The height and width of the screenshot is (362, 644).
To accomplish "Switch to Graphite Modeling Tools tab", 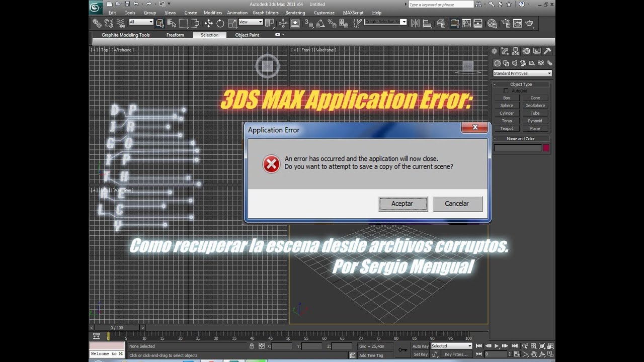I will coord(126,35).
